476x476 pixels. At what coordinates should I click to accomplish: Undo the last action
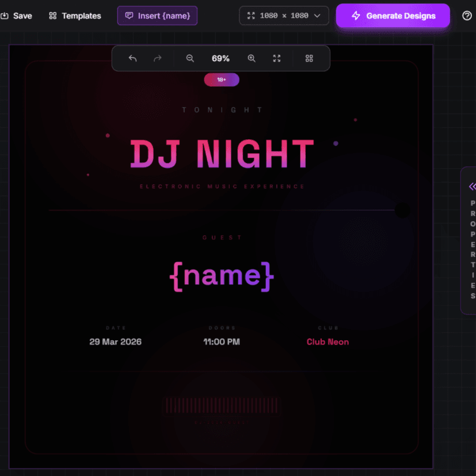point(132,58)
